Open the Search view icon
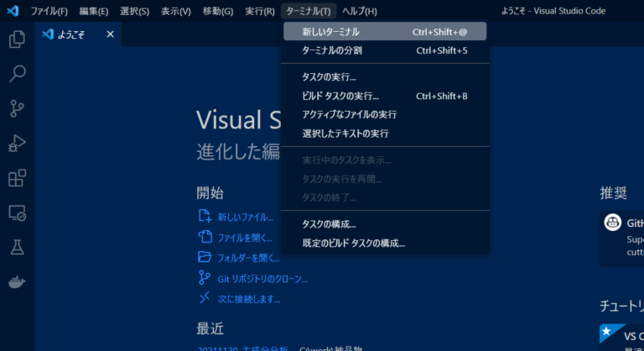The width and height of the screenshot is (644, 351). pyautogui.click(x=17, y=74)
